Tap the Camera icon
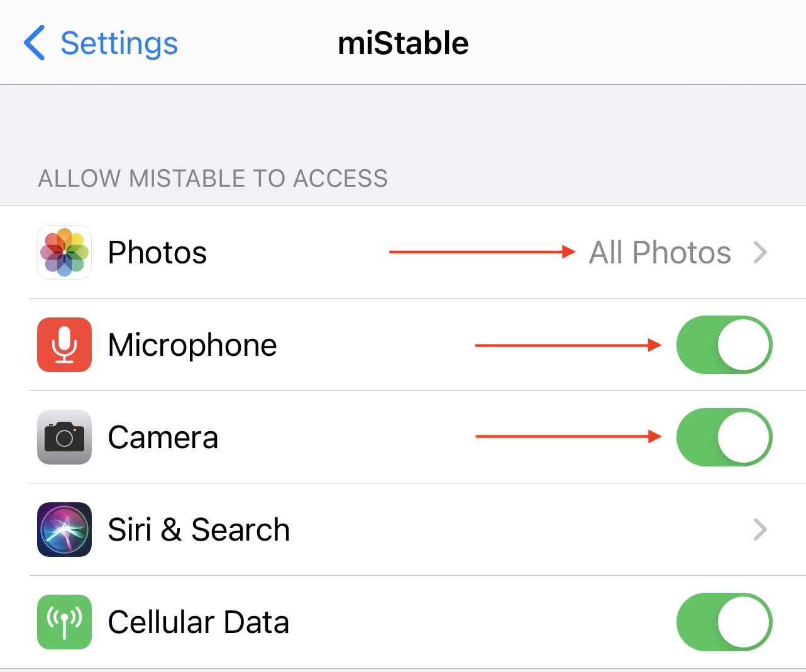The image size is (806, 672). (x=64, y=437)
